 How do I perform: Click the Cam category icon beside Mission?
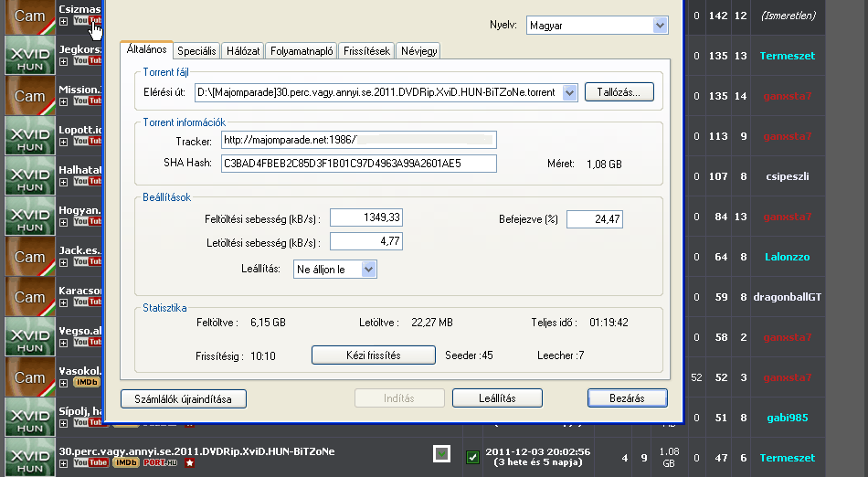[30, 96]
